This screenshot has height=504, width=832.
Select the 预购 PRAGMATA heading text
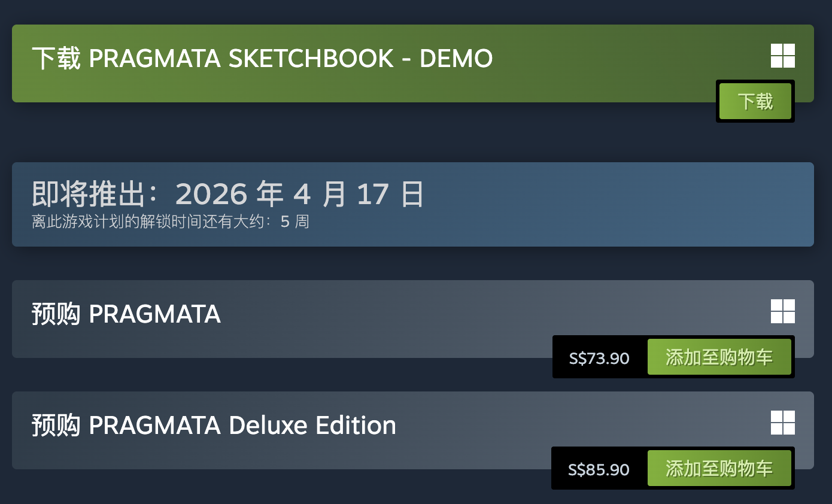pyautogui.click(x=126, y=314)
